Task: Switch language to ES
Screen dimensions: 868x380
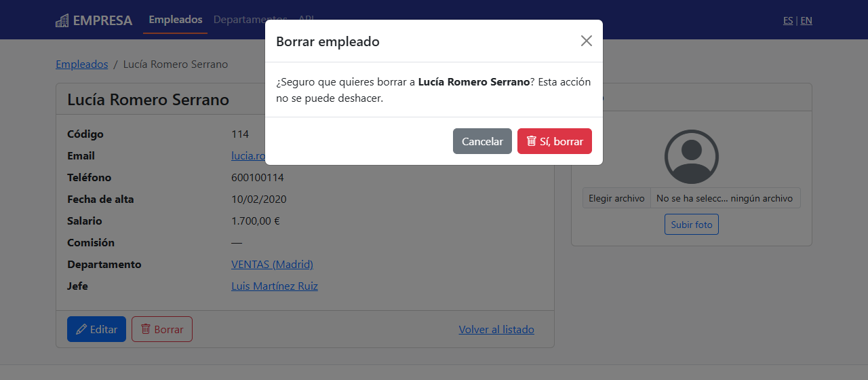Action: point(788,20)
